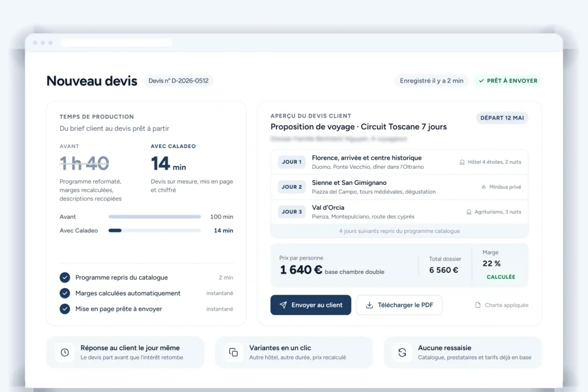Click 'Duomo, Ponte Vecchio, dîner dans l'Oltrarno' description
This screenshot has width=588, height=392.
click(368, 167)
